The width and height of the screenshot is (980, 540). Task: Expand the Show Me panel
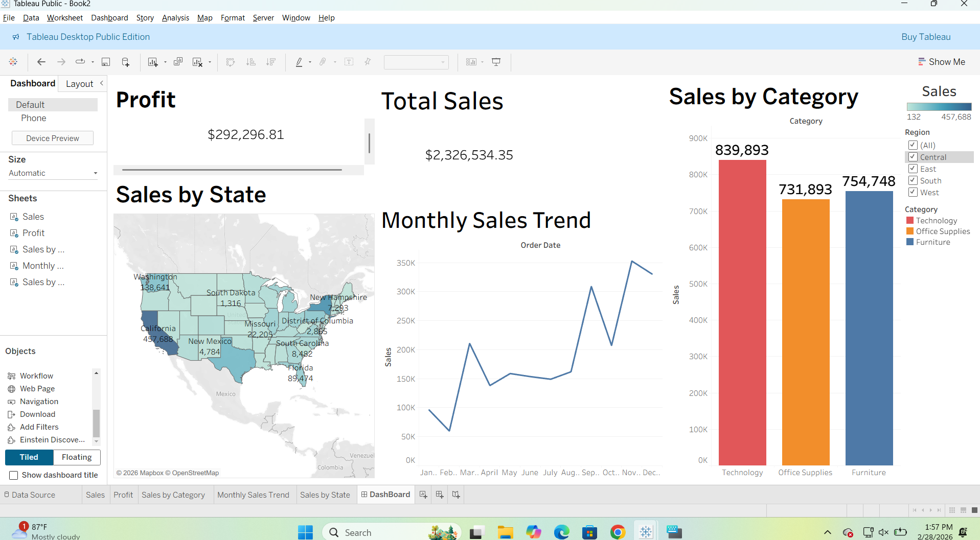pyautogui.click(x=942, y=62)
